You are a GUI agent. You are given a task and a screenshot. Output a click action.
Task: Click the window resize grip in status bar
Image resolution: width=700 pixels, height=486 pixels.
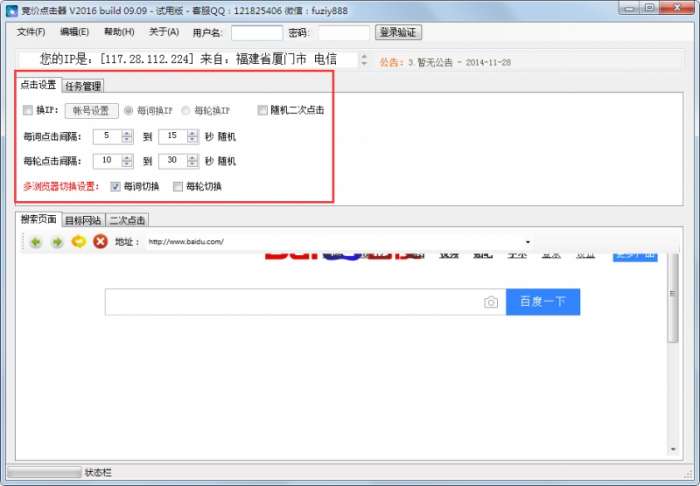pyautogui.click(x=689, y=474)
